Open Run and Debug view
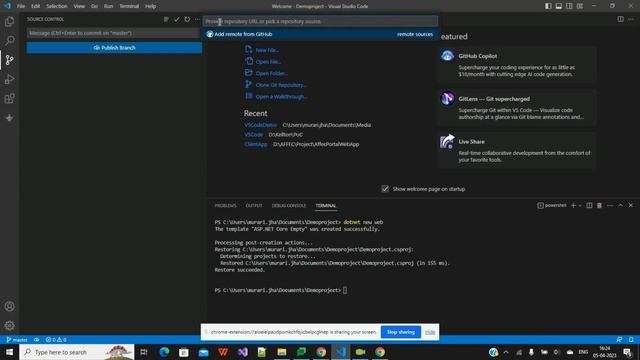The height and width of the screenshot is (360, 640). 9,79
